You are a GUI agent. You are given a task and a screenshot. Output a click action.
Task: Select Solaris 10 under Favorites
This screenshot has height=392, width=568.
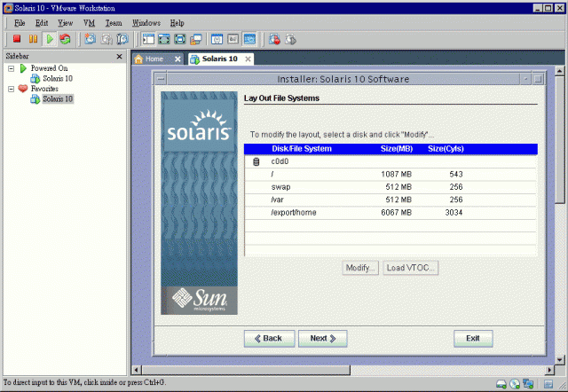[58, 98]
